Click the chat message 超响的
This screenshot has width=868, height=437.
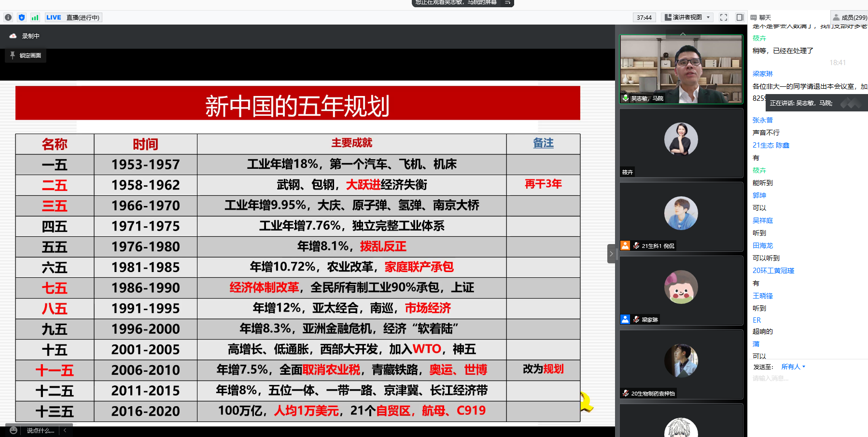pyautogui.click(x=763, y=331)
